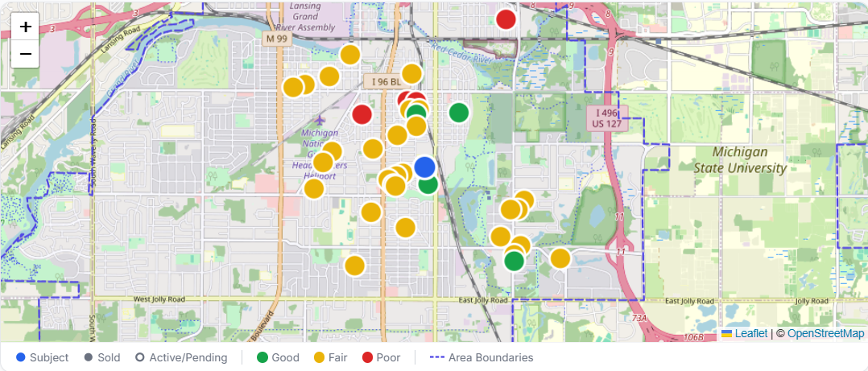Select the blue Subject property marker
868x371 pixels.
pyautogui.click(x=424, y=167)
